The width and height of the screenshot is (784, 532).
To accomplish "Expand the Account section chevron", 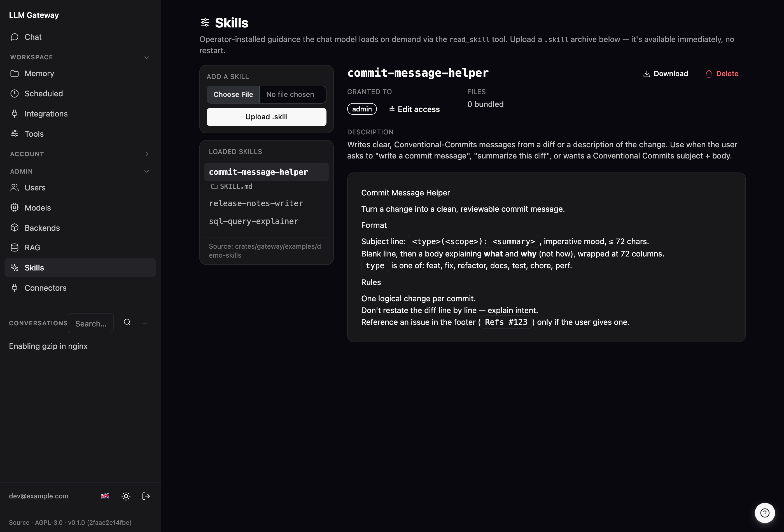I will 147,154.
